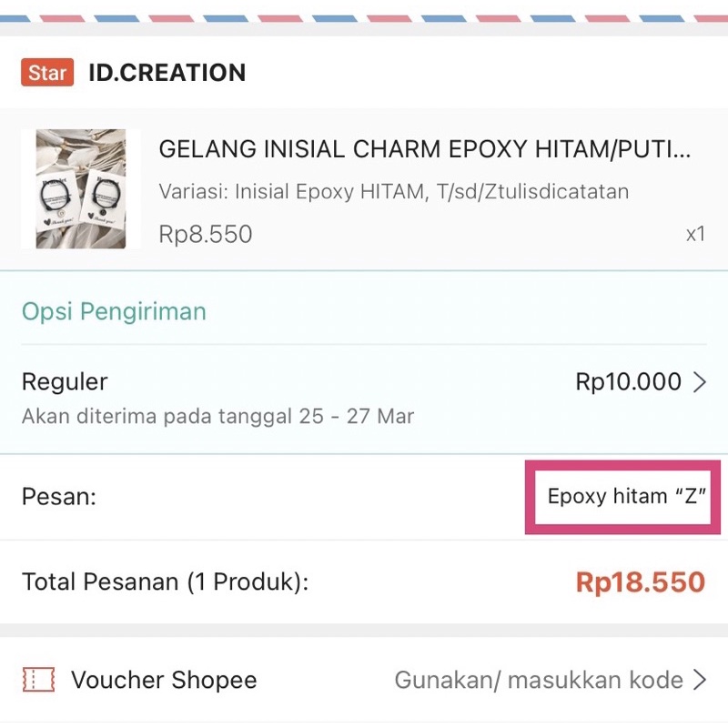Open the Voucher Shopee row label
728x728 pixels.
pyautogui.click(x=164, y=680)
